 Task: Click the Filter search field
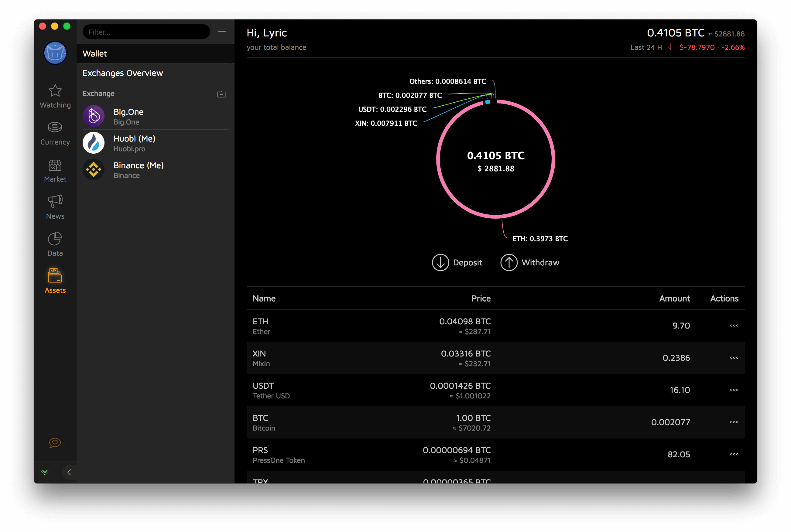point(146,32)
